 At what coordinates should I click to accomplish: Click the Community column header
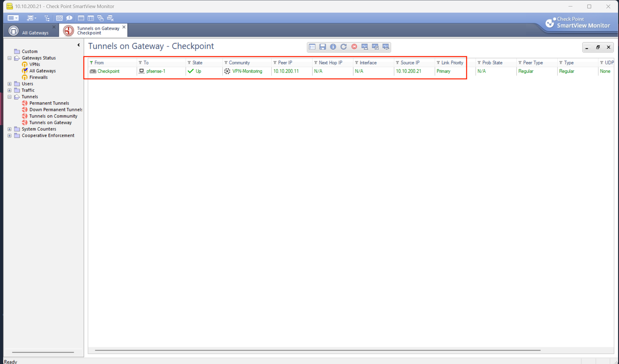(x=247, y=63)
